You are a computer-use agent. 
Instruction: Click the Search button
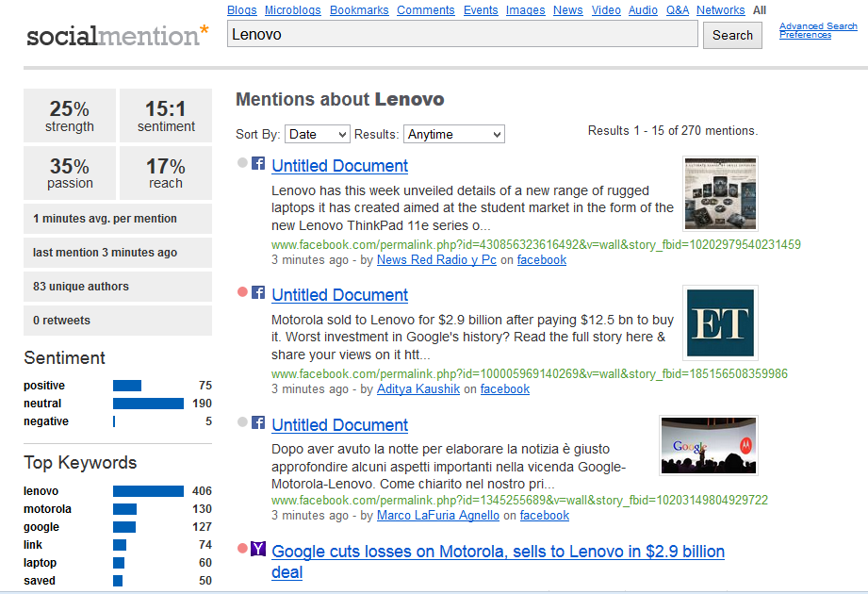point(732,36)
